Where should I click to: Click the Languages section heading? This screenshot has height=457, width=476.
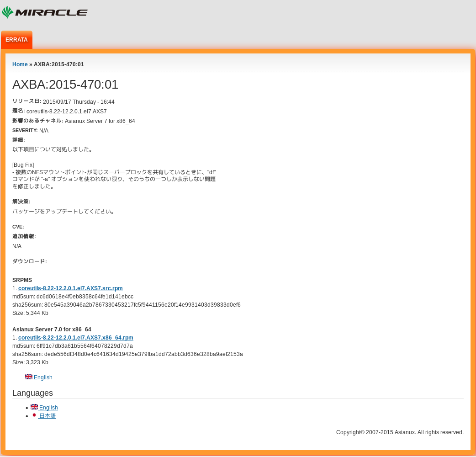32,393
